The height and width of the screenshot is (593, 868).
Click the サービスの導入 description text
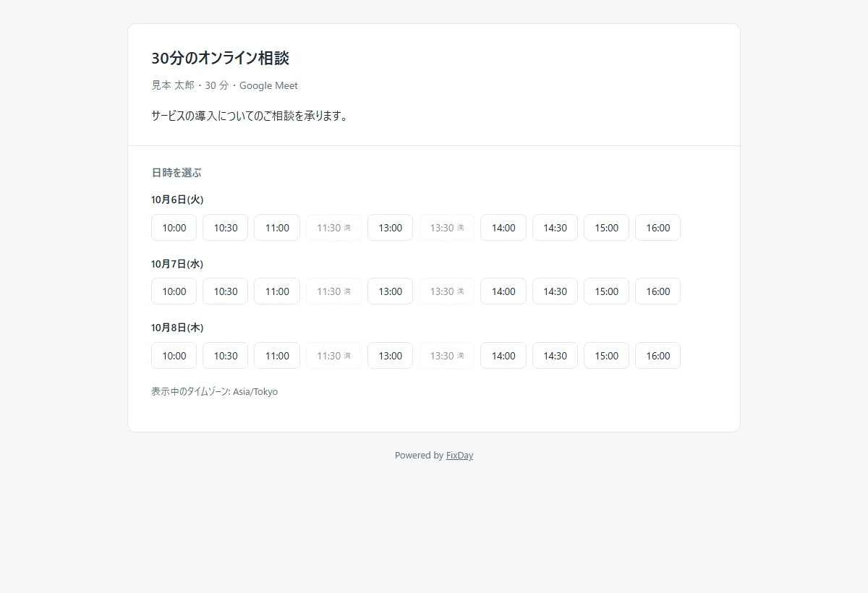click(x=250, y=116)
